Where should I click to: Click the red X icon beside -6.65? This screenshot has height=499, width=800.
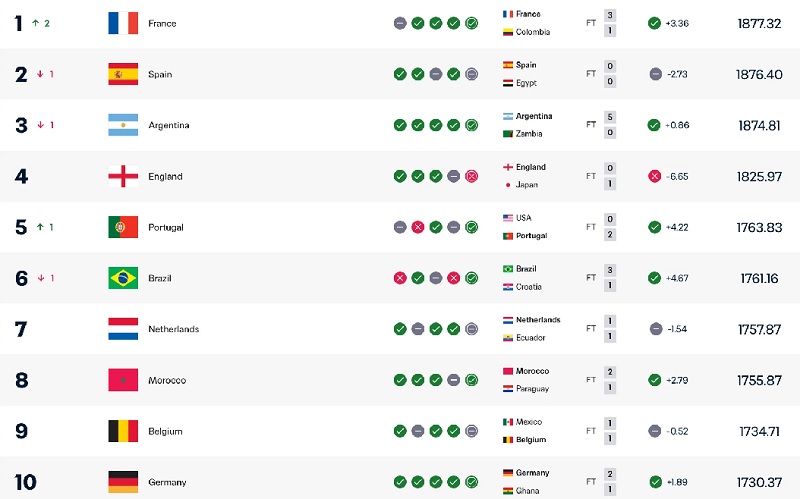tap(654, 176)
